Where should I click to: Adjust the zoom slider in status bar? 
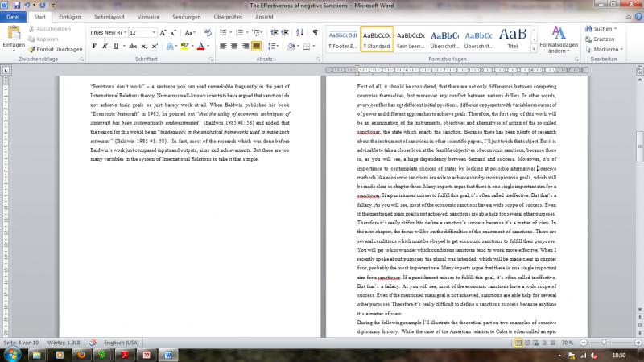click(x=604, y=343)
